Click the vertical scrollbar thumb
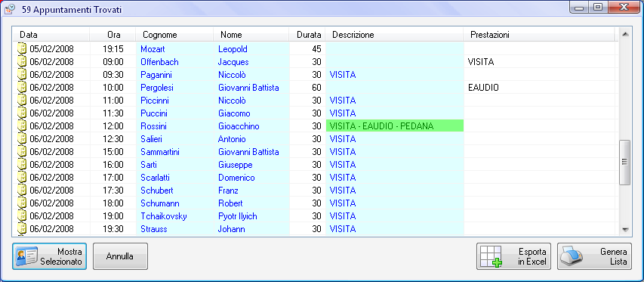Viewport: 644px width, 282px height. pyautogui.click(x=625, y=163)
